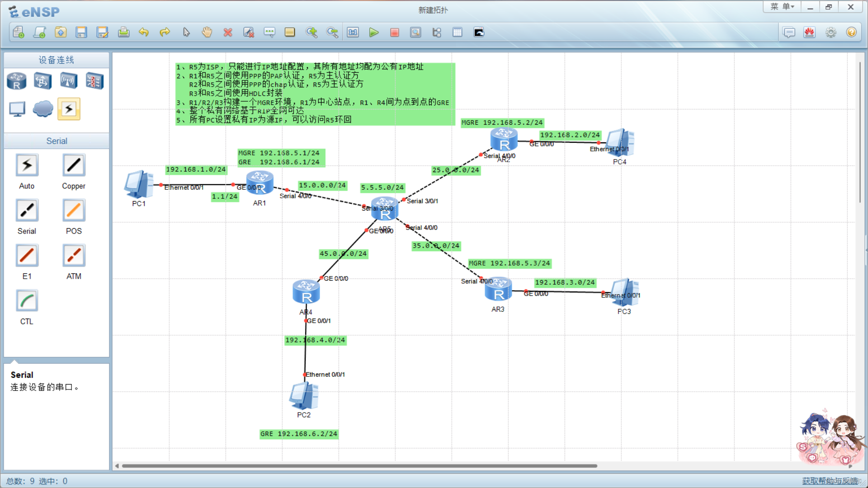Click the Start devices play icon
This screenshot has width=868, height=488.
point(373,33)
